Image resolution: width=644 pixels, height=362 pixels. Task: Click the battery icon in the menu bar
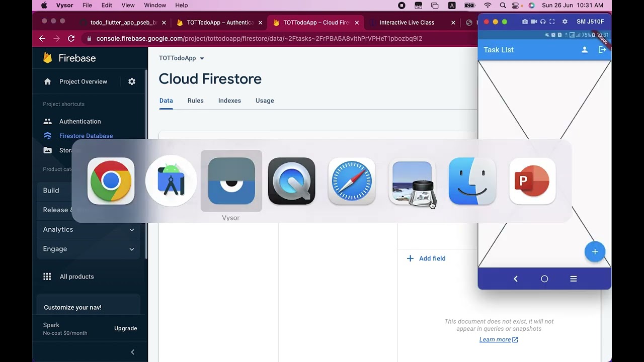coord(469,5)
